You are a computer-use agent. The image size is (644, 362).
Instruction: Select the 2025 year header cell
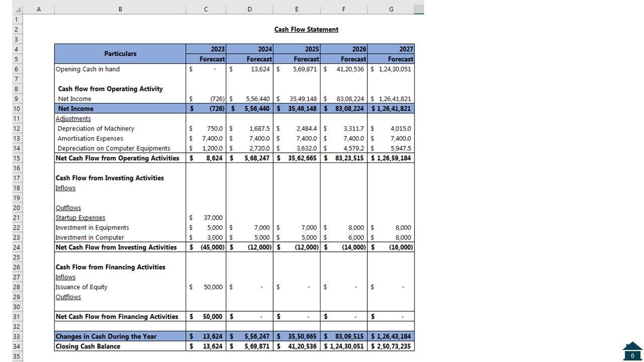(297, 49)
